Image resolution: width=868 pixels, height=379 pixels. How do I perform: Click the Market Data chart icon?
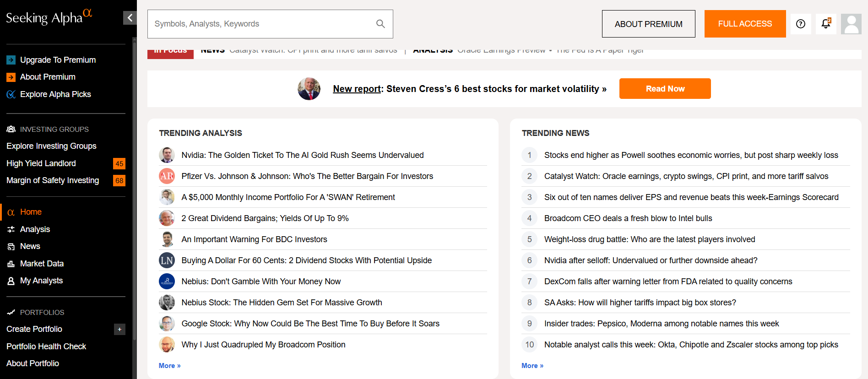pos(11,264)
